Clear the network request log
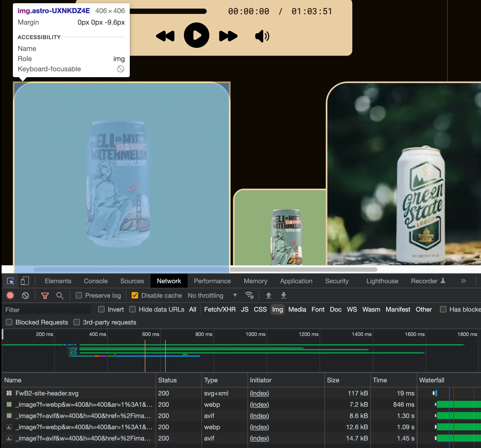This screenshot has width=481, height=448. (25, 295)
